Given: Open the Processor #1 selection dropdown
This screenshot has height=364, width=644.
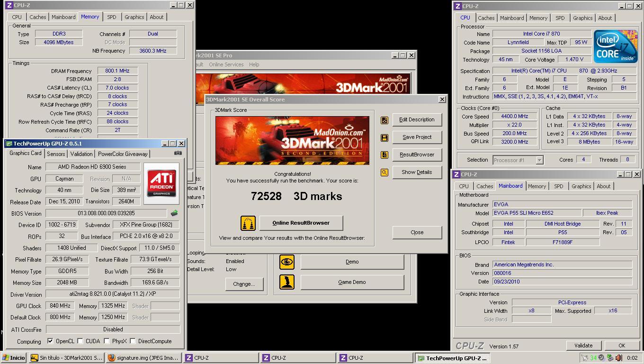Looking at the screenshot, I should 539,160.
